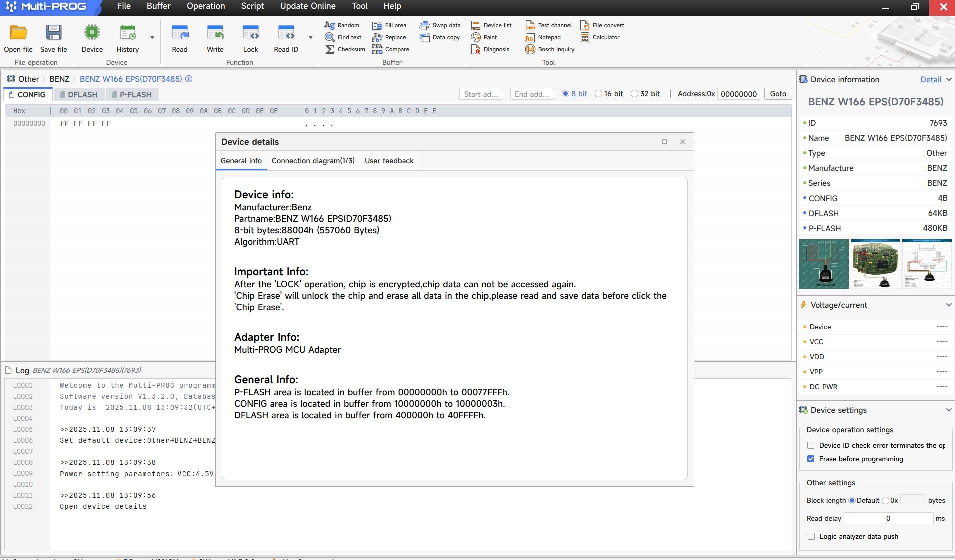Open the first connection diagram thumbnail
Screen dimensions: 955x560
pyautogui.click(x=823, y=264)
